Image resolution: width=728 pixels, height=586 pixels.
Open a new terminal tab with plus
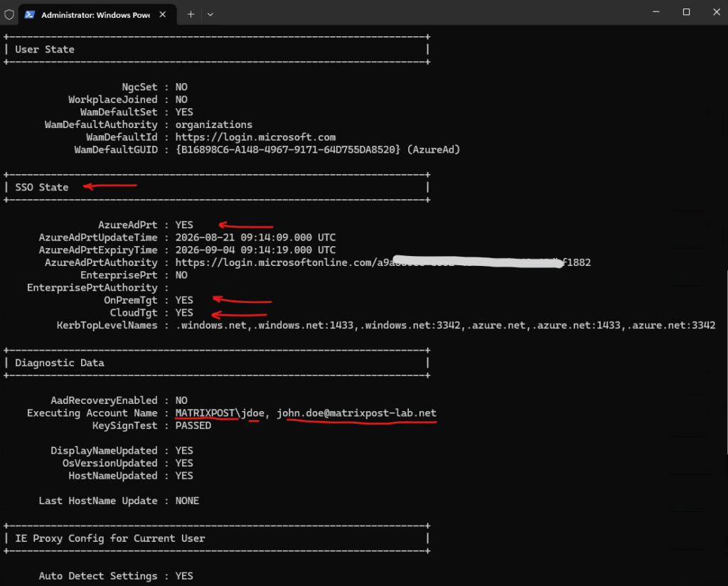[x=191, y=14]
